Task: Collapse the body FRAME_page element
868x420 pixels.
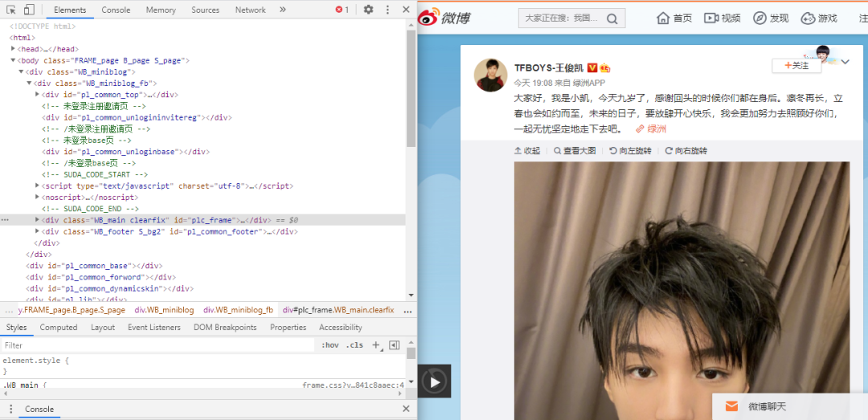Action: (x=13, y=60)
